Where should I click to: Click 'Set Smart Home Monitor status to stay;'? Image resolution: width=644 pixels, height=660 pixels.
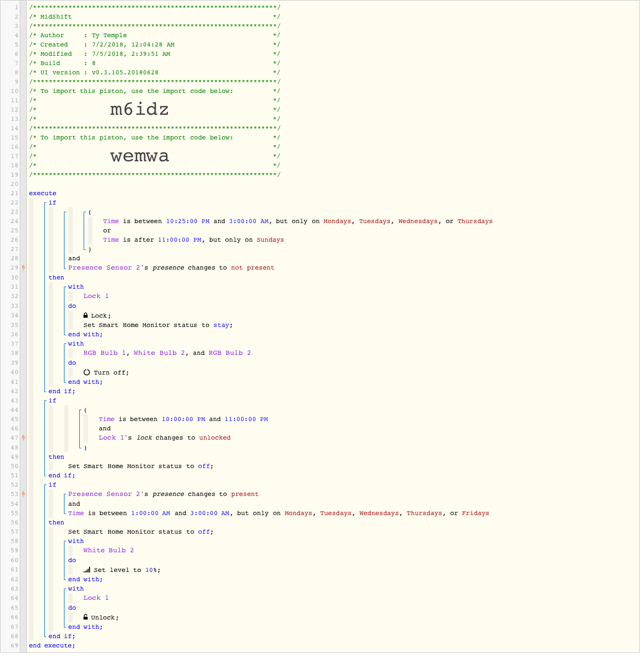158,325
